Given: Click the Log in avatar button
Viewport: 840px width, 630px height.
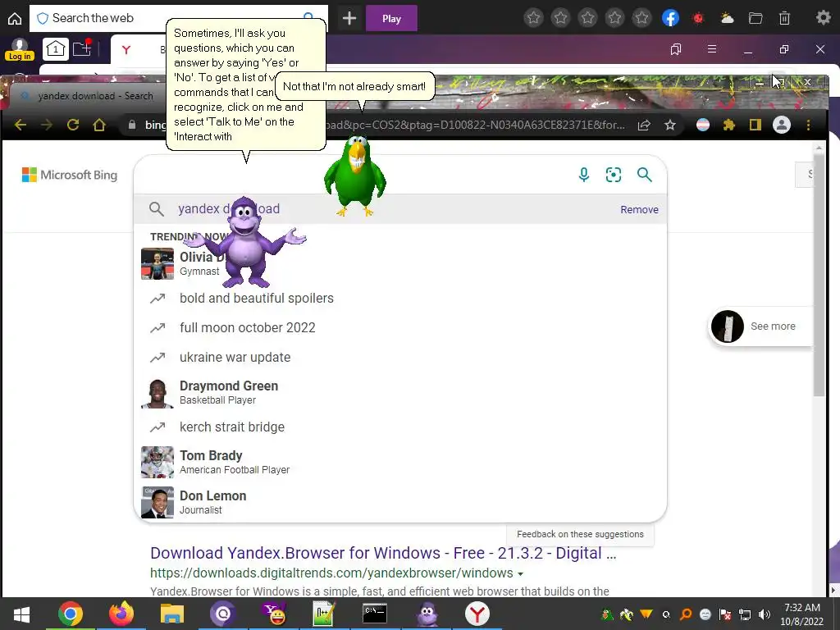Looking at the screenshot, I should (20, 49).
